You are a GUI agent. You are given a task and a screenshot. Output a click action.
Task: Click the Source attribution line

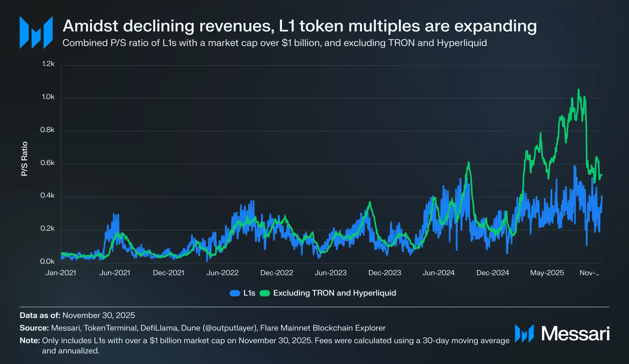[202, 328]
